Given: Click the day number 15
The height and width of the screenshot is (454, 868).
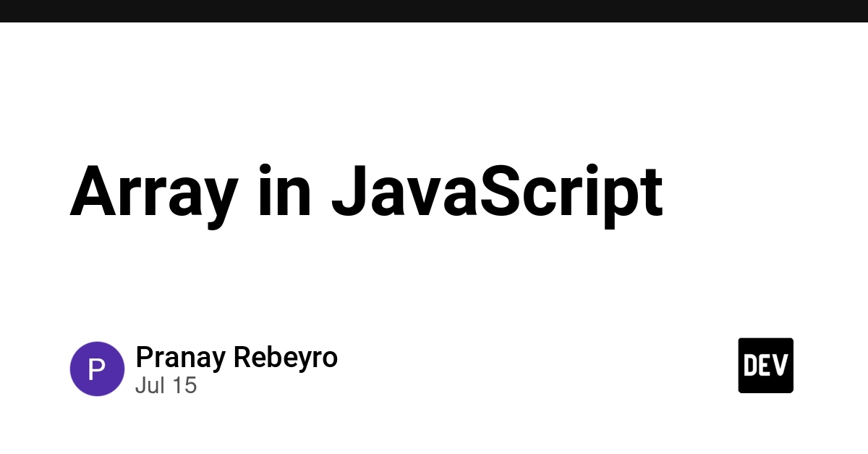Looking at the screenshot, I should click(184, 385).
